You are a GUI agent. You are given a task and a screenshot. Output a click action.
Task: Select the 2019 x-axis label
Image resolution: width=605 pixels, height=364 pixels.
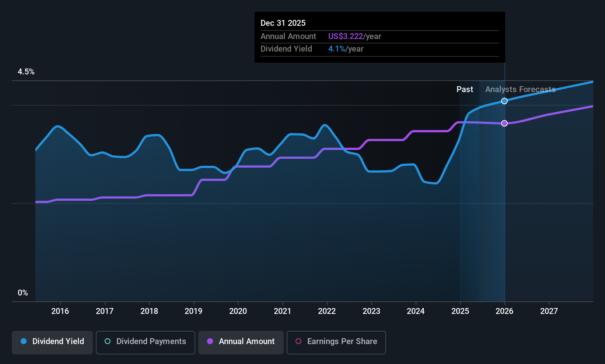[193, 311]
